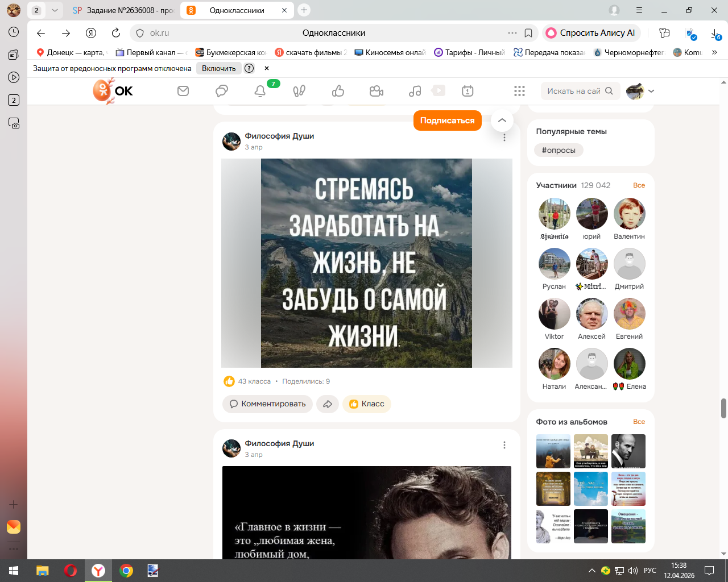Select the Одноклассники browser tab

tap(237, 10)
